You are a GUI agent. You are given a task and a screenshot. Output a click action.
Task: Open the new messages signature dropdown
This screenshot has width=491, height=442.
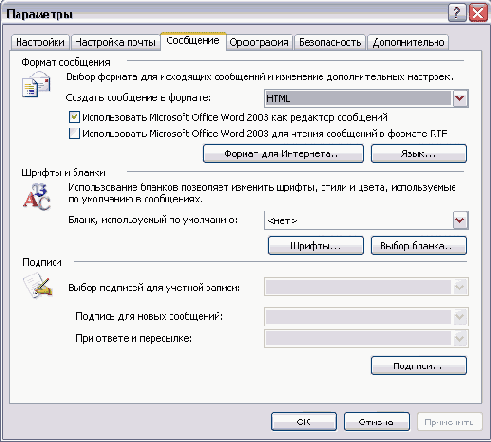(x=366, y=317)
